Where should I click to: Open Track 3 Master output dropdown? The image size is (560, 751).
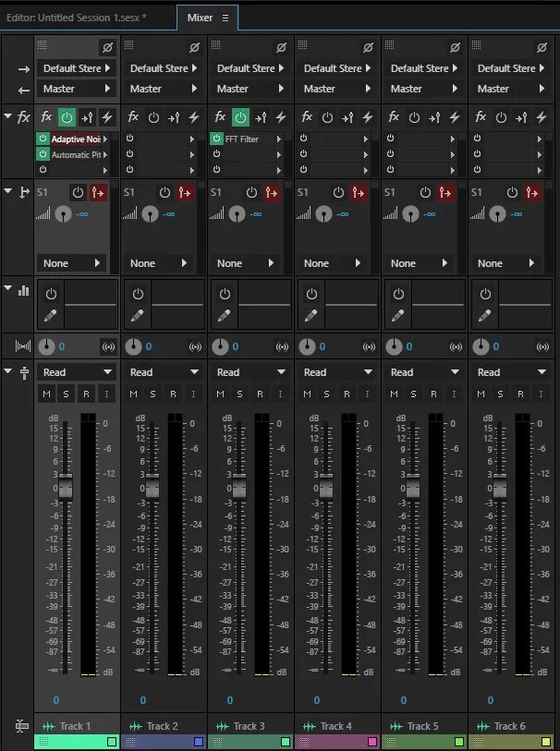point(250,89)
